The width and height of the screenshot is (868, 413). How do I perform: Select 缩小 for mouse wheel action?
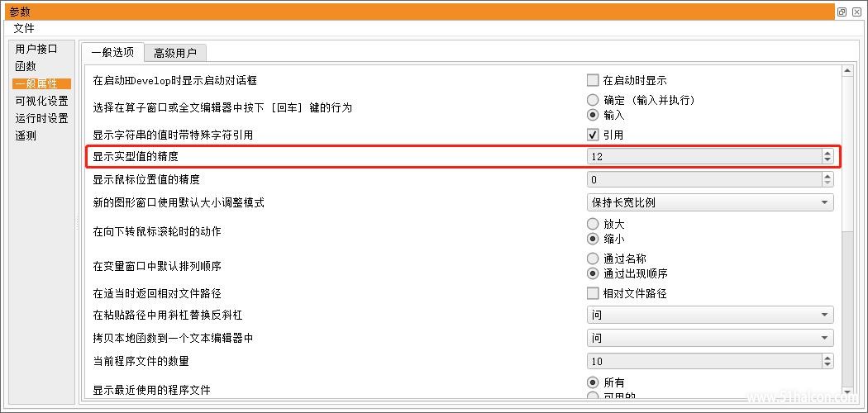click(593, 239)
